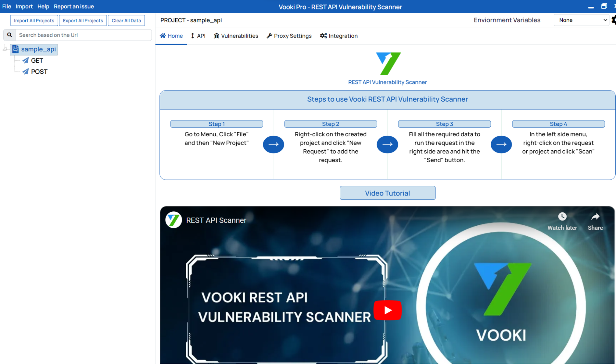This screenshot has width=616, height=364.
Task: Click the POST paper plane icon
Action: tap(26, 72)
